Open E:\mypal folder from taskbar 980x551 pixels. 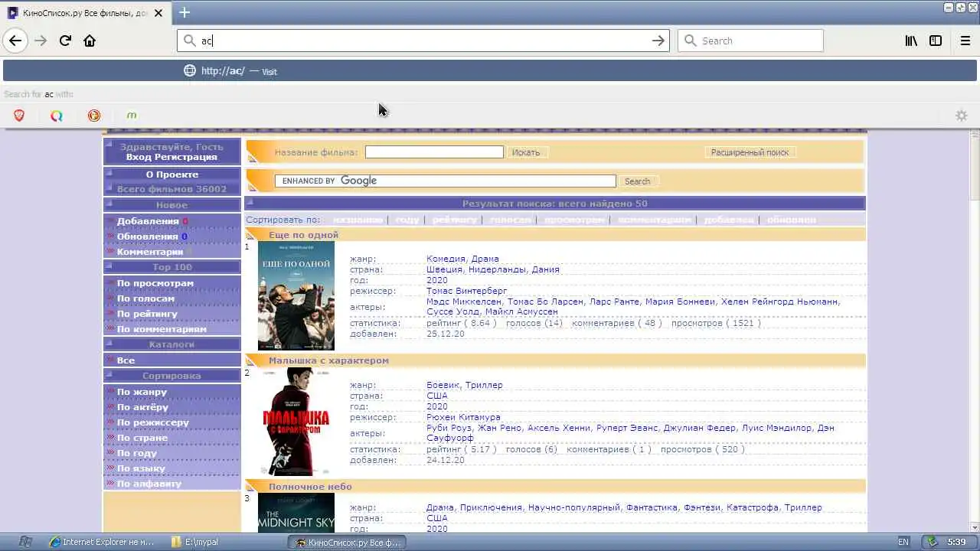click(x=196, y=542)
